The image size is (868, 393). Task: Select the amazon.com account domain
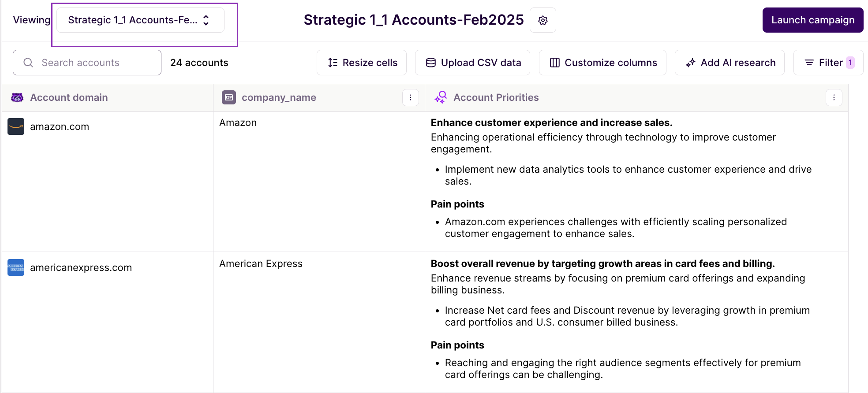pyautogui.click(x=60, y=127)
